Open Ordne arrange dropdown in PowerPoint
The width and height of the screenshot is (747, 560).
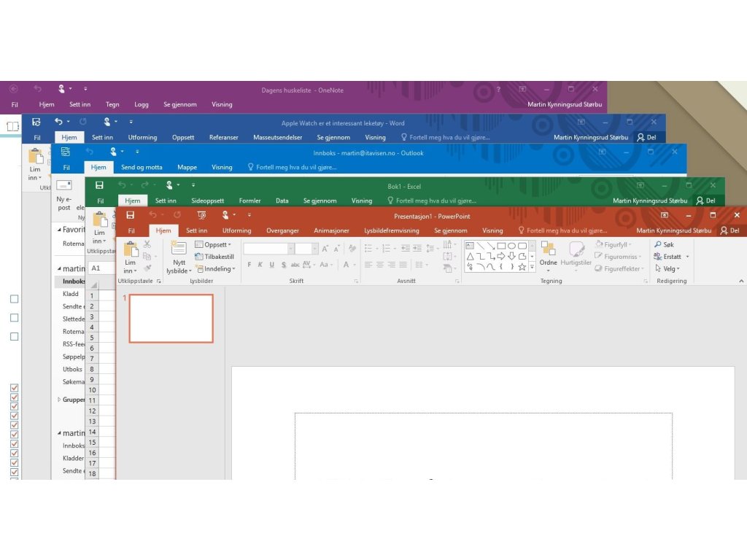pyautogui.click(x=549, y=256)
